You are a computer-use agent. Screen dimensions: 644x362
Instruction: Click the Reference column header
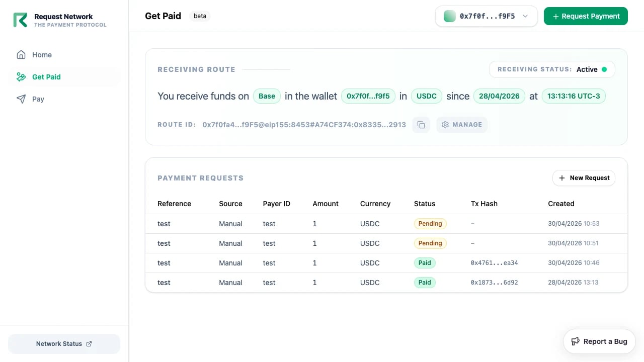174,204
